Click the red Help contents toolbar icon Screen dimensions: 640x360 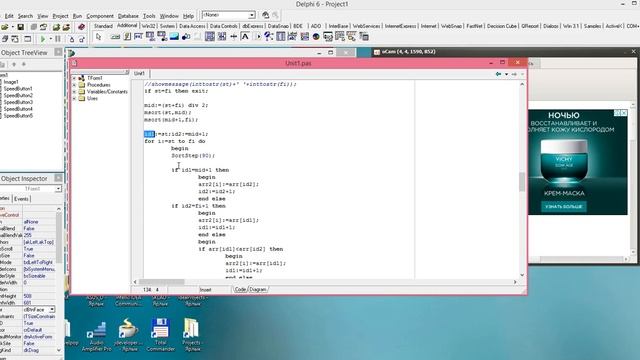coord(81,27)
